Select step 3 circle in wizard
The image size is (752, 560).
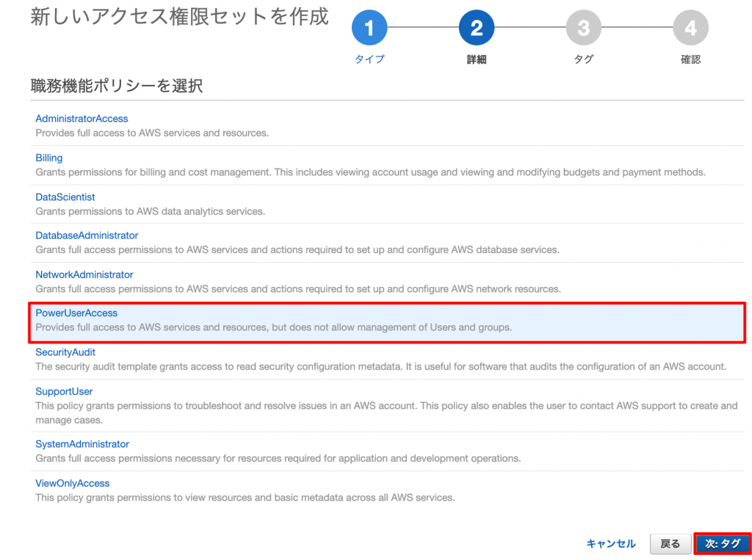(x=583, y=28)
